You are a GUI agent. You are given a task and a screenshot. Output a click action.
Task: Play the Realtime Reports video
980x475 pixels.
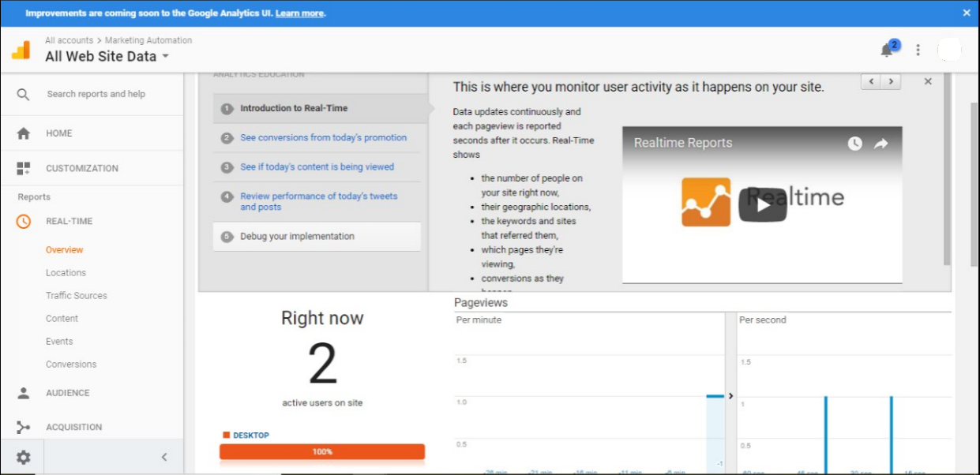coord(762,205)
